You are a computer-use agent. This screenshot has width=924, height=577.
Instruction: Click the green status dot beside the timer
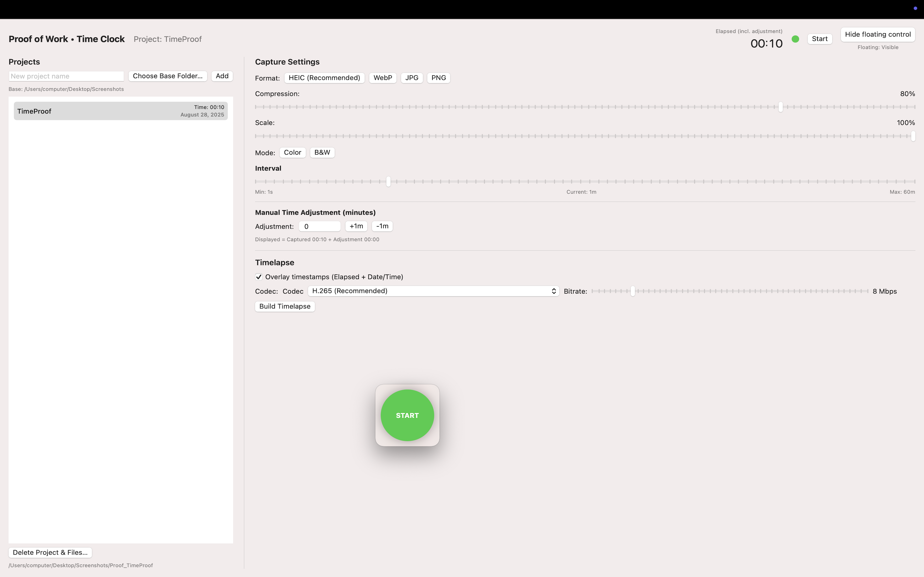click(795, 39)
